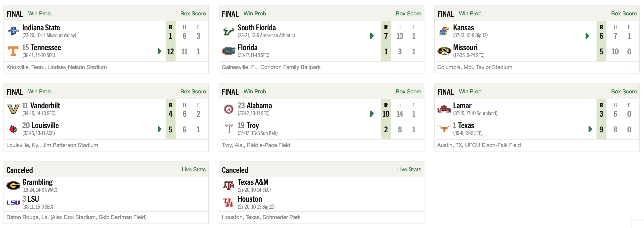This screenshot has height=228, width=644.
Task: Open Box Score for Indiana State vs Tennessee
Action: [193, 13]
